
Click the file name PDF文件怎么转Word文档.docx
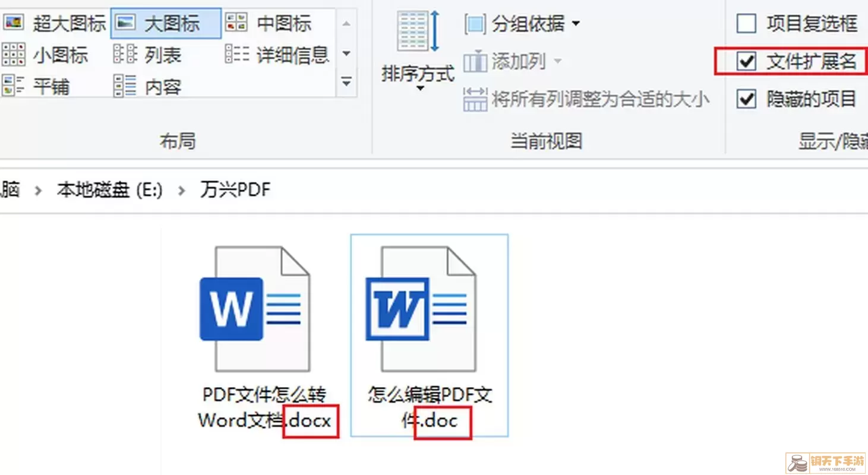click(264, 408)
